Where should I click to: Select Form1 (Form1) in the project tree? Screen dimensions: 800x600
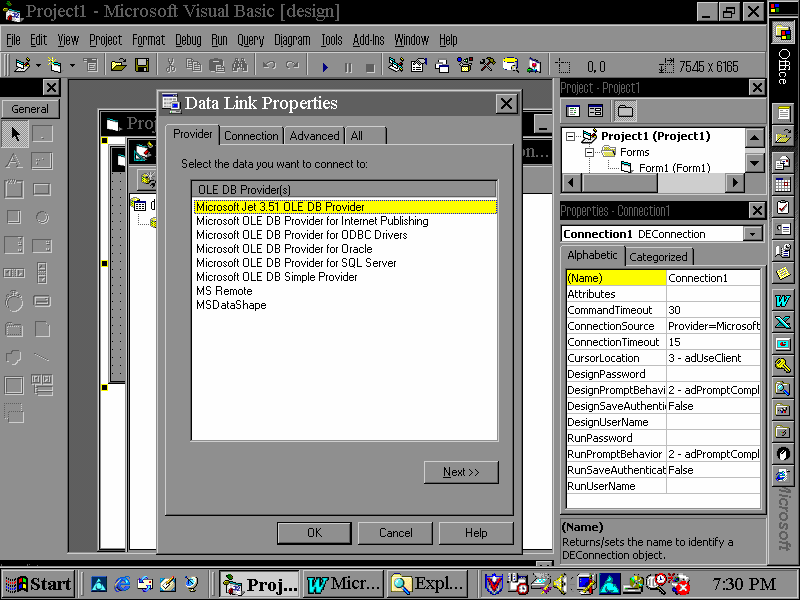674,167
